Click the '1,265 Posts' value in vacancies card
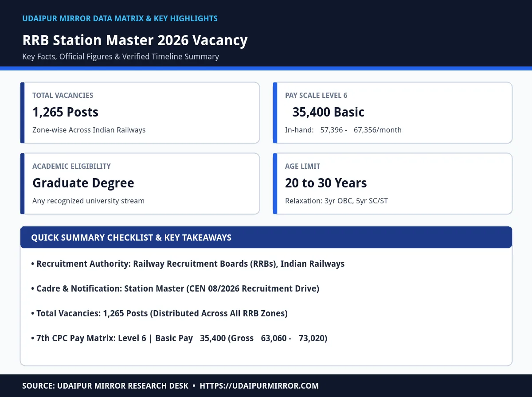The width and height of the screenshot is (532, 397). click(65, 112)
